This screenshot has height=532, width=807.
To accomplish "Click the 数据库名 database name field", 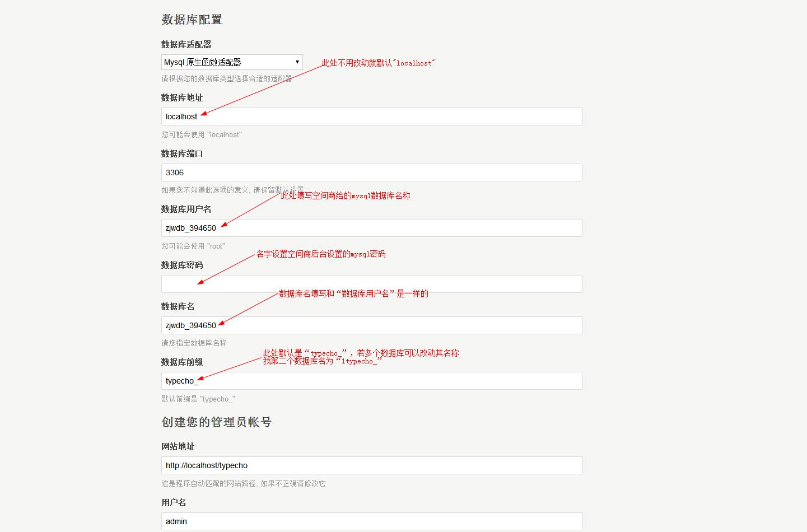I will [x=372, y=325].
